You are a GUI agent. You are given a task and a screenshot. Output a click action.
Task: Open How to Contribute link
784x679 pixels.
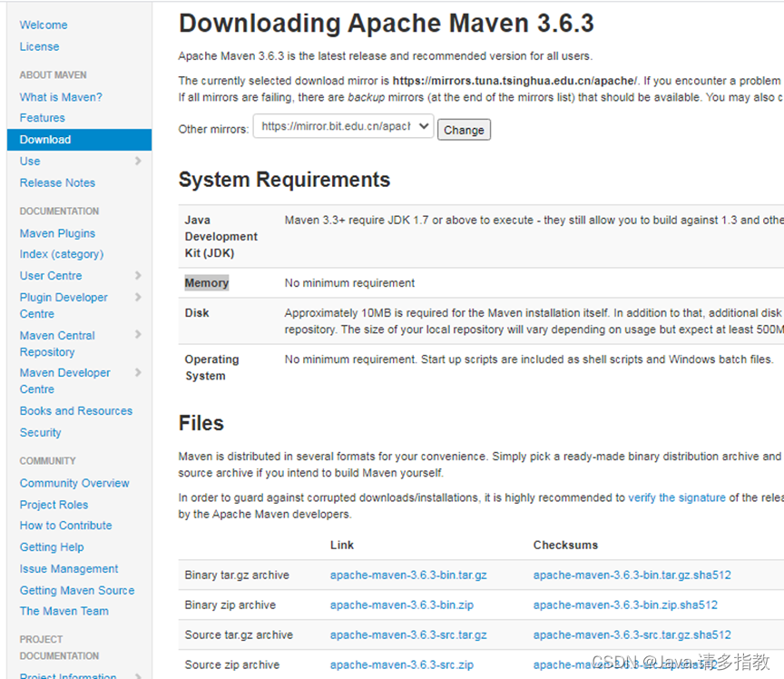click(66, 526)
